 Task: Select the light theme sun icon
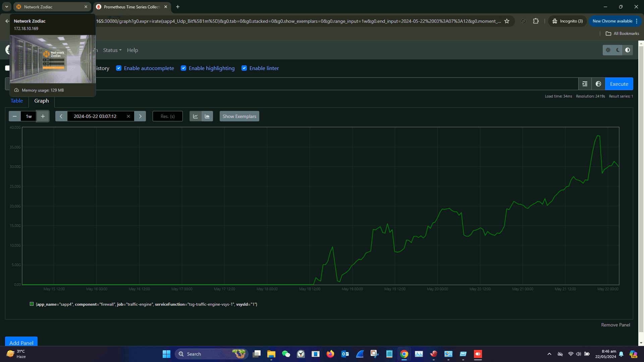608,50
